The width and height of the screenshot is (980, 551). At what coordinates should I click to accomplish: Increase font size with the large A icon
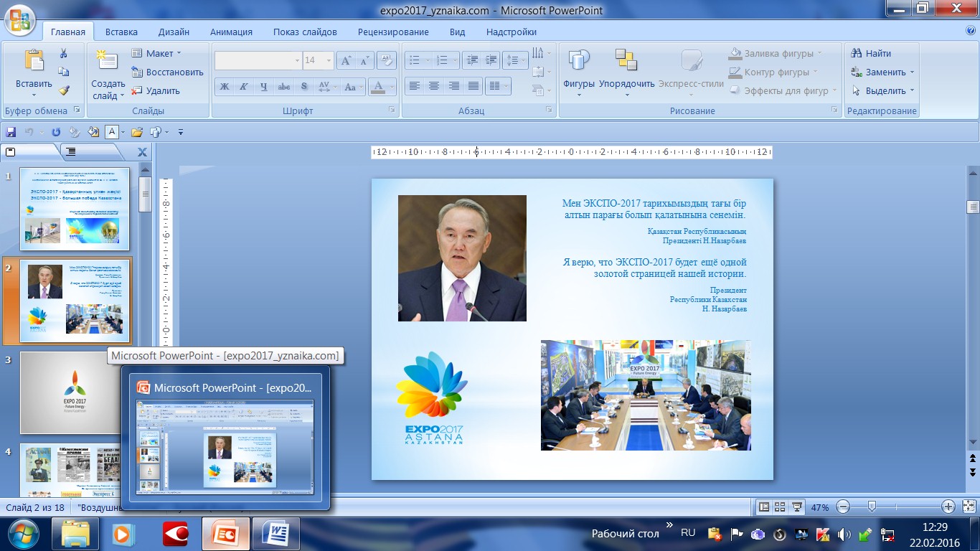[x=347, y=61]
